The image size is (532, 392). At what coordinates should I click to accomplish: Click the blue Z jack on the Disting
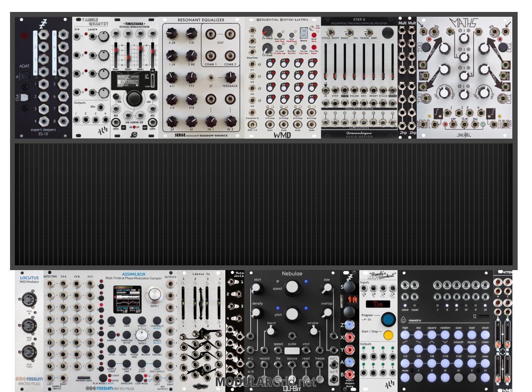point(349,325)
